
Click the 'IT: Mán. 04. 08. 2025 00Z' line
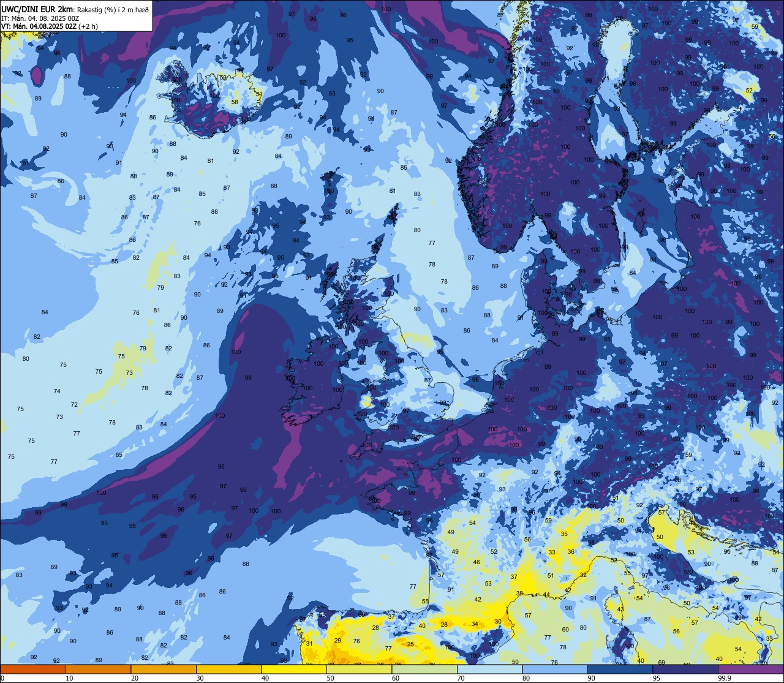click(x=40, y=18)
